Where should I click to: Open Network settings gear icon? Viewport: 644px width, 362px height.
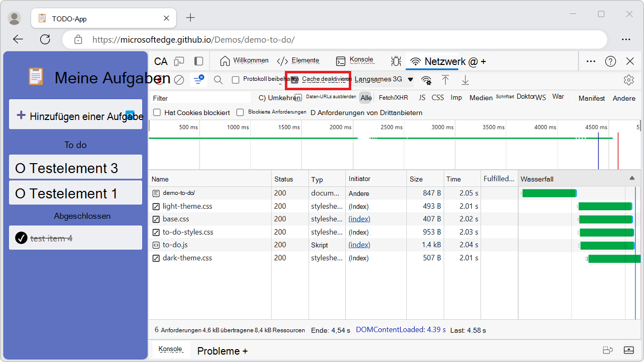point(629,80)
